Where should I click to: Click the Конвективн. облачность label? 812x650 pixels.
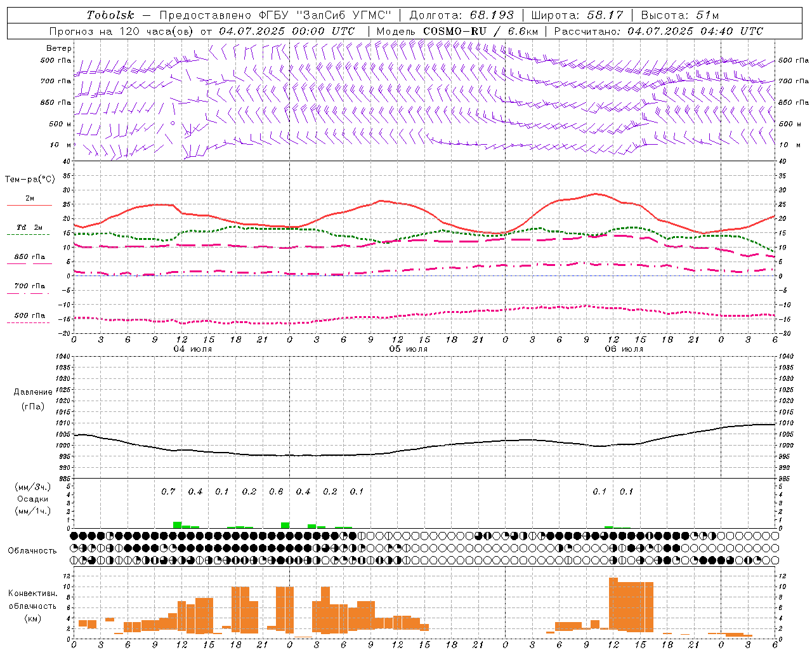click(x=32, y=600)
